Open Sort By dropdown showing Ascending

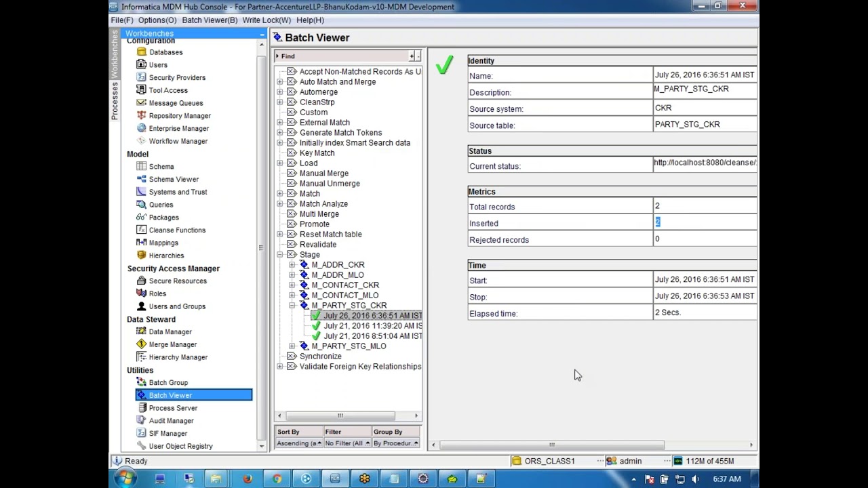pos(298,443)
